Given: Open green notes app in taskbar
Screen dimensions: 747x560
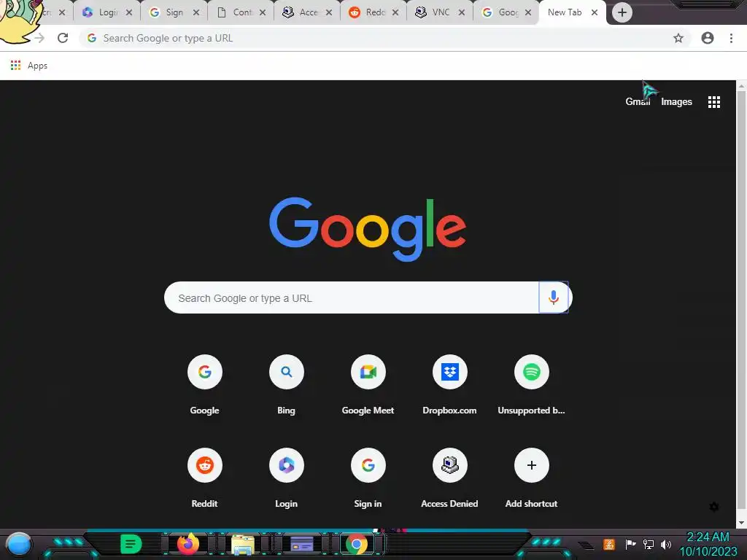Looking at the screenshot, I should (131, 544).
